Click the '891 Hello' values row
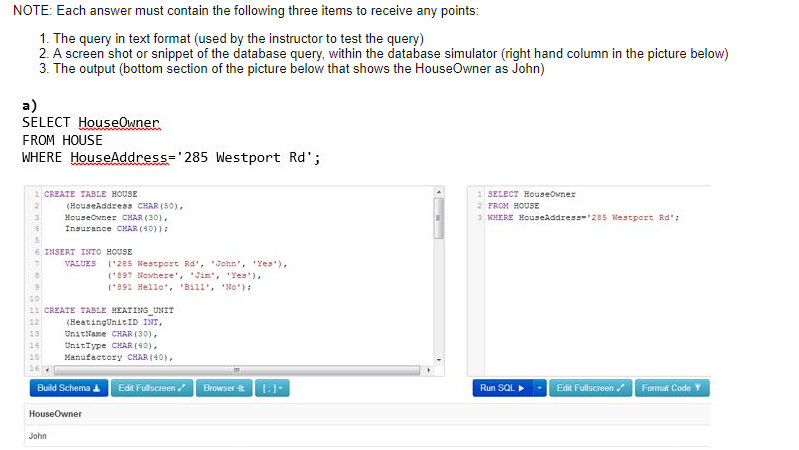This screenshot has height=450, width=799. (x=179, y=287)
